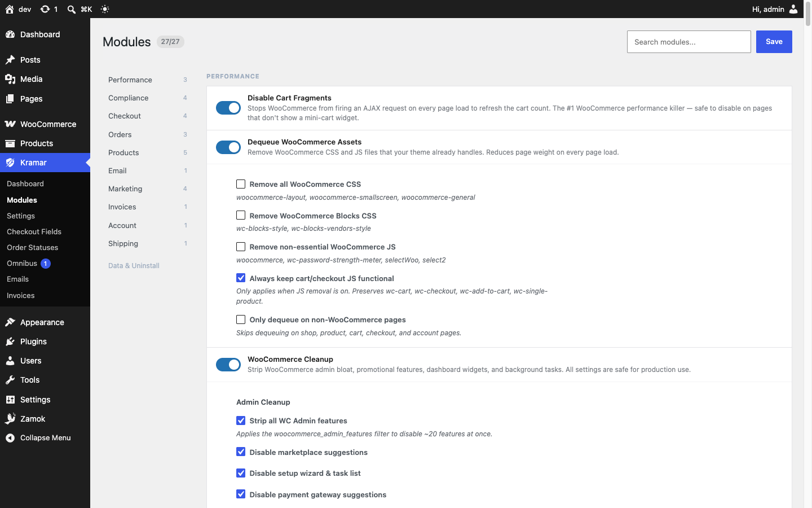Open Kramar Settings submenu item
The width and height of the screenshot is (812, 508).
[x=21, y=216]
